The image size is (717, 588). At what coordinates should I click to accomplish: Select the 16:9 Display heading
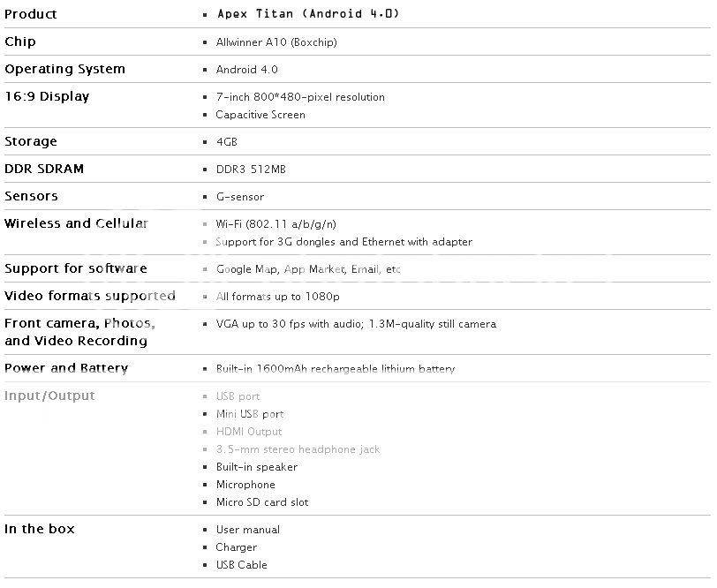(47, 96)
